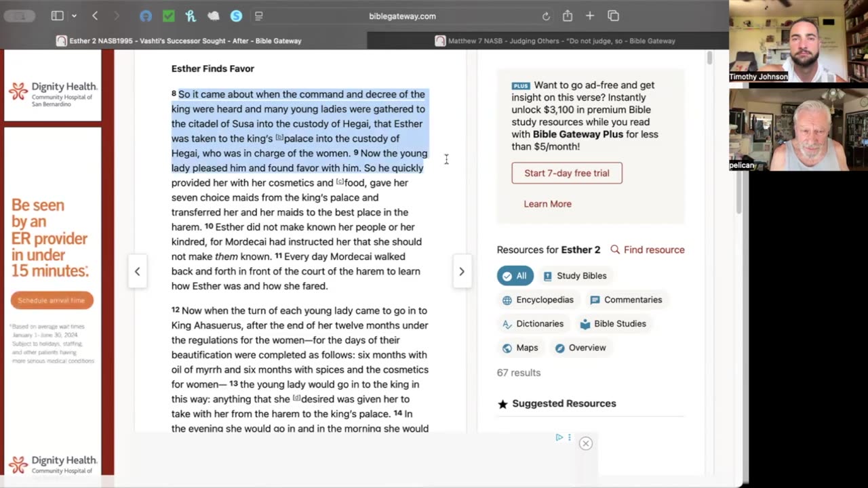Click the Suggested Resources star icon
Image resolution: width=868 pixels, height=488 pixels.
pos(502,404)
